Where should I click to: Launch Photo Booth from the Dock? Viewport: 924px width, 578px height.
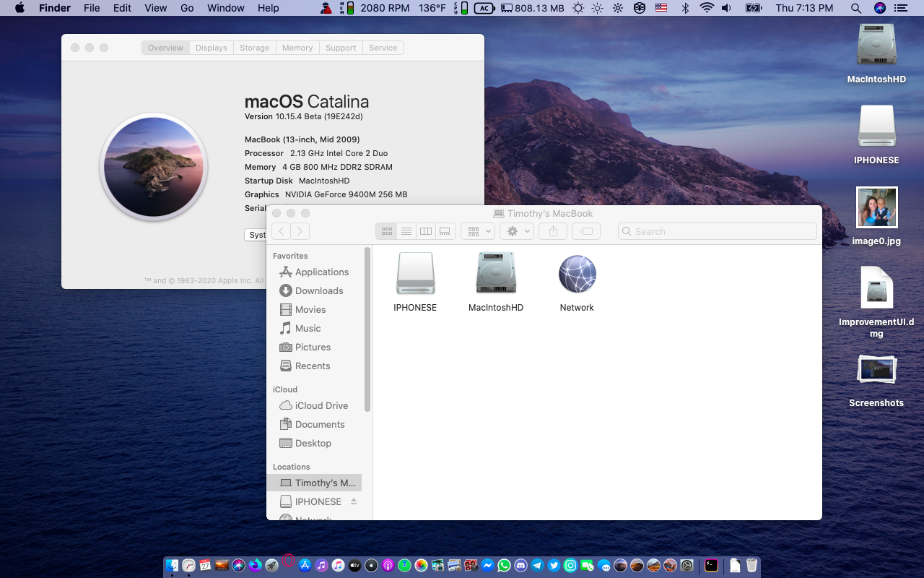click(x=471, y=565)
